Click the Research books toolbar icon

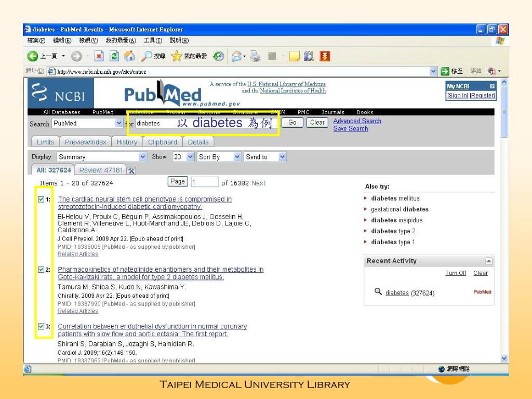pyautogui.click(x=309, y=56)
